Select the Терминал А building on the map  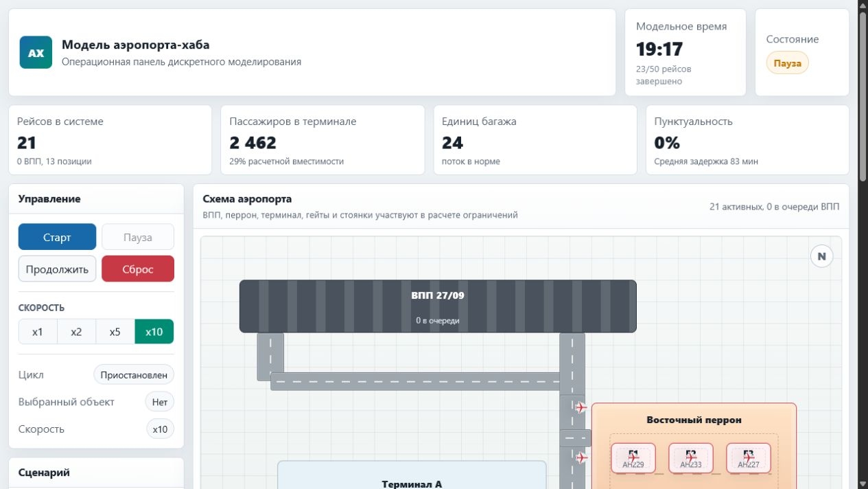412,475
